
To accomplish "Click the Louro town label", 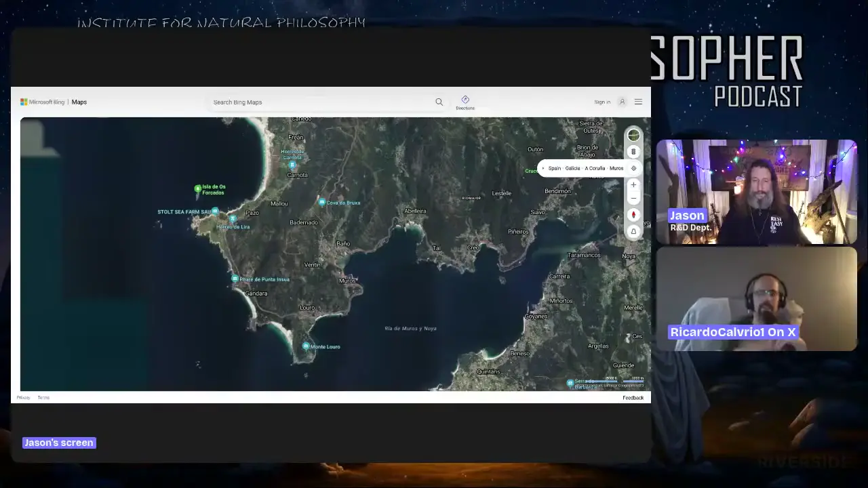I will (x=307, y=308).
